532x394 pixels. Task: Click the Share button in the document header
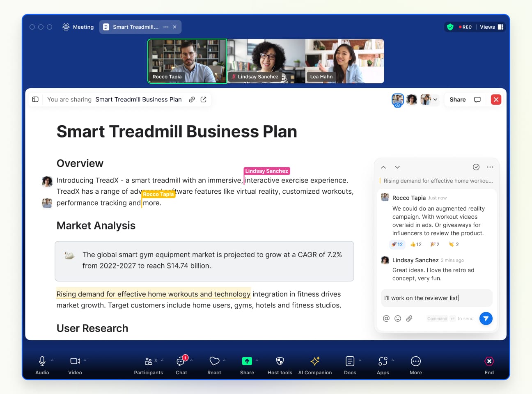point(457,99)
